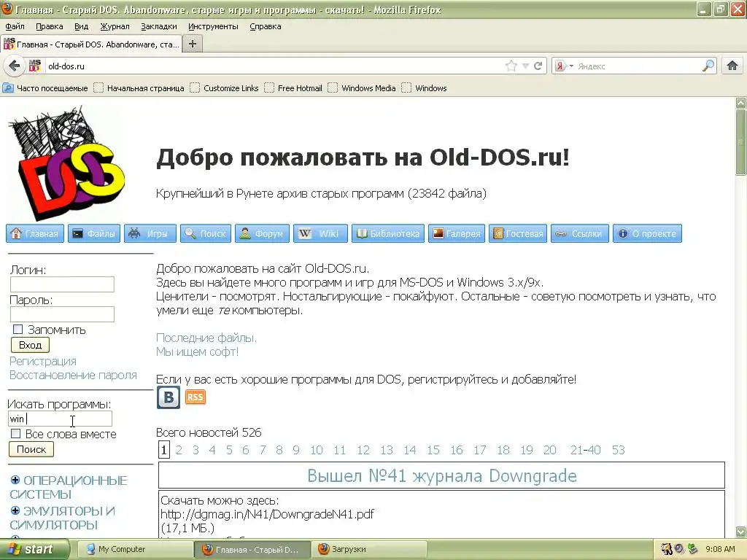Open Часто посещаемые bookmark
Screen dimensions: 747x560
tap(46, 88)
